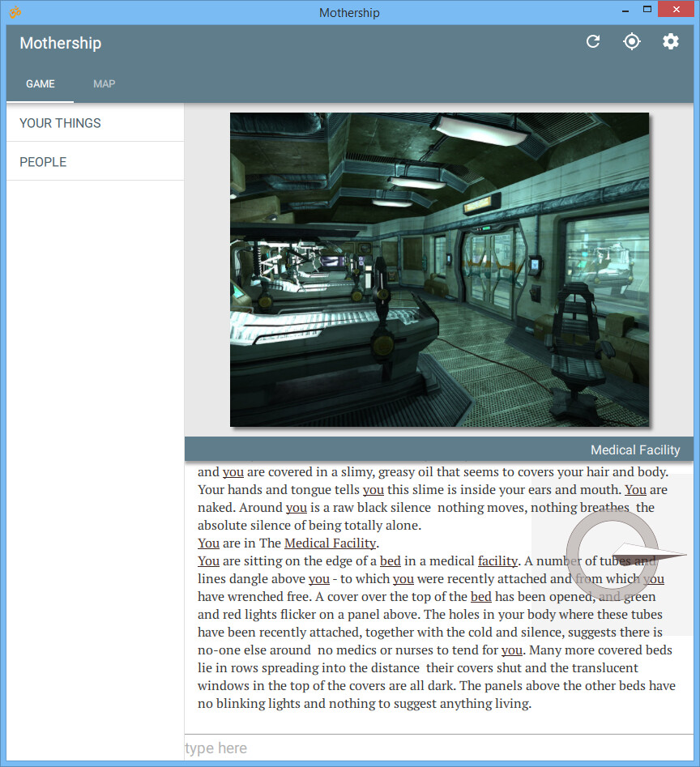Click the compass navigation widget
This screenshot has height=767, width=700.
pos(612,554)
